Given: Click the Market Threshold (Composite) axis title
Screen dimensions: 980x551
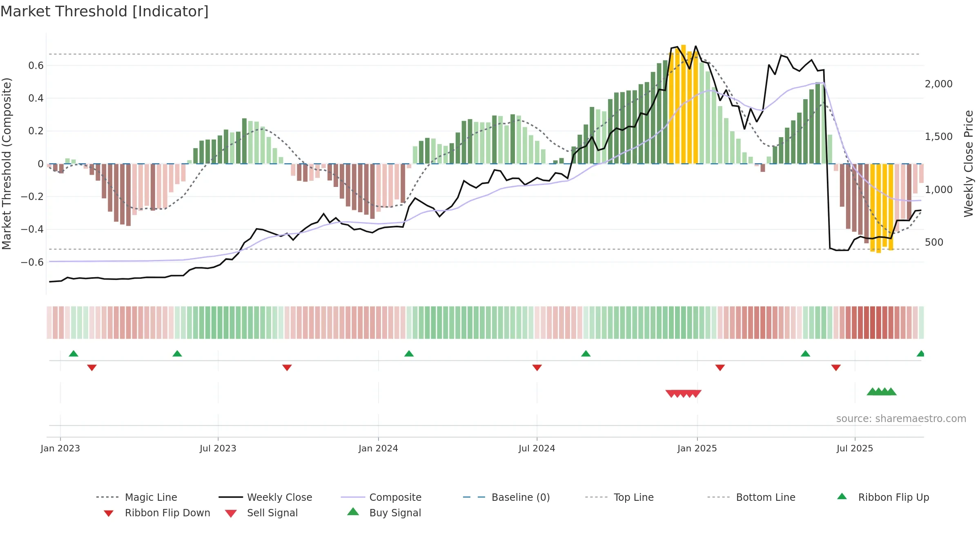Looking at the screenshot, I should click(x=7, y=164).
